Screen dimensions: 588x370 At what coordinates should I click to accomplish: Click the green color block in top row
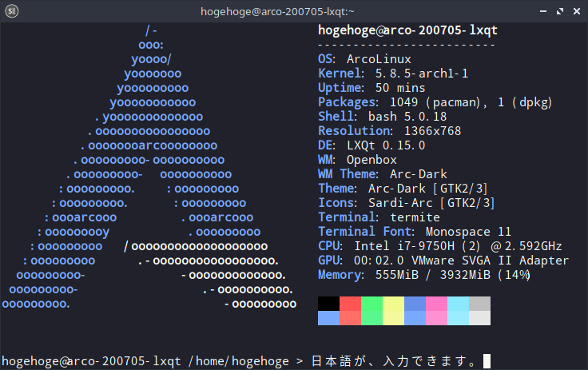coord(371,304)
